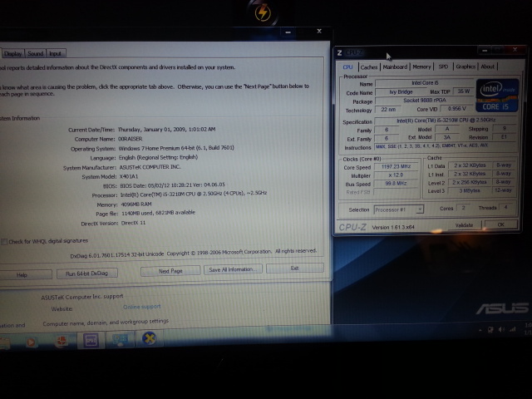
Task: Click the red circular taskbar icon
Action: point(61,342)
